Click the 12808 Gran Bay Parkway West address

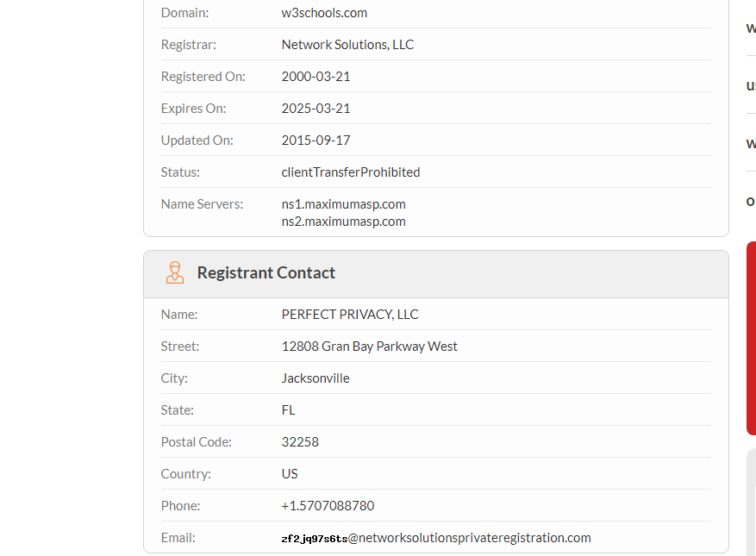click(x=369, y=347)
